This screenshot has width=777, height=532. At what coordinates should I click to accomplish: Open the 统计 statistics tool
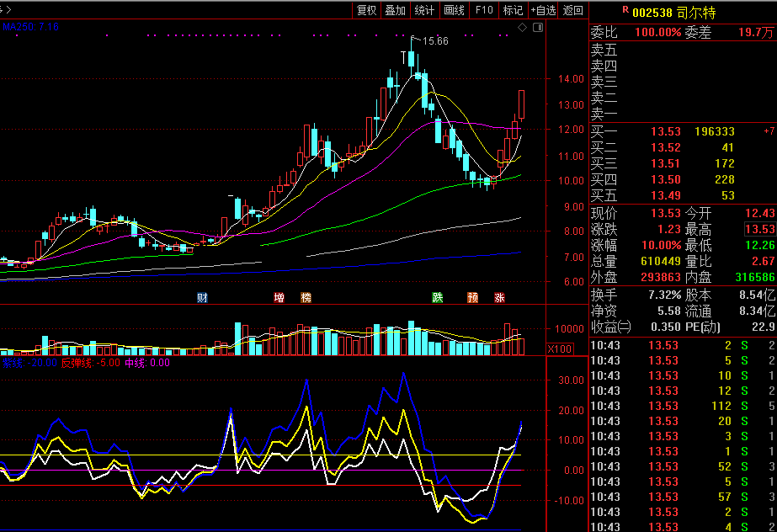424,10
